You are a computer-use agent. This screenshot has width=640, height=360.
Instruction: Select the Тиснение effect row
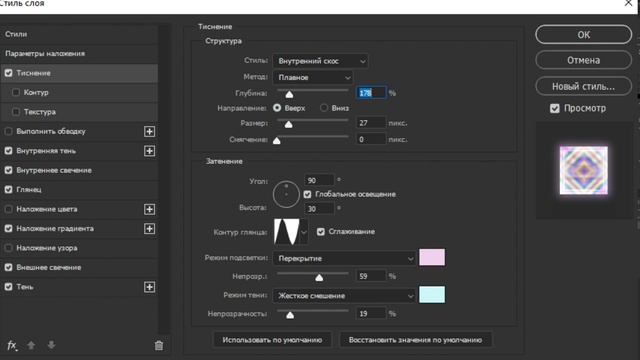(79, 73)
